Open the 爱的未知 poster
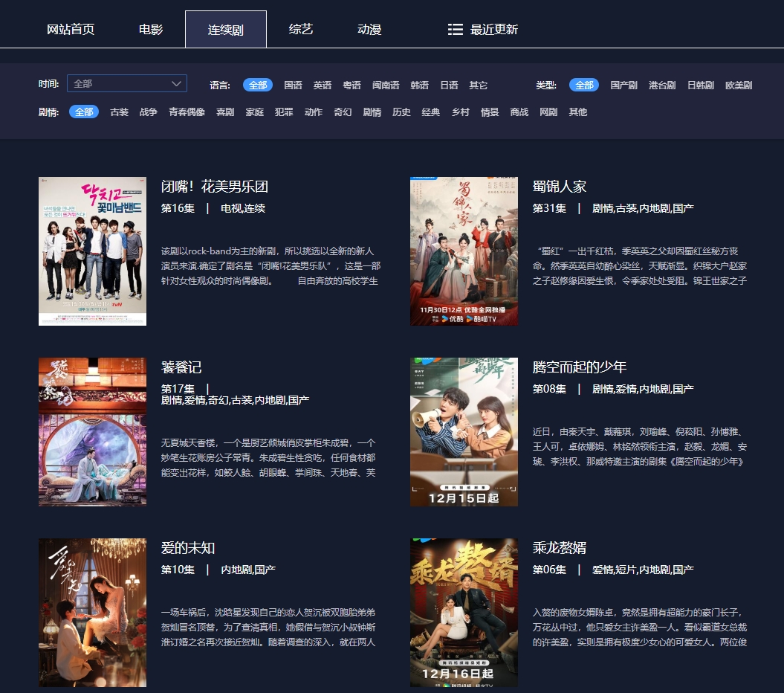Image resolution: width=784 pixels, height=693 pixels. [92, 613]
